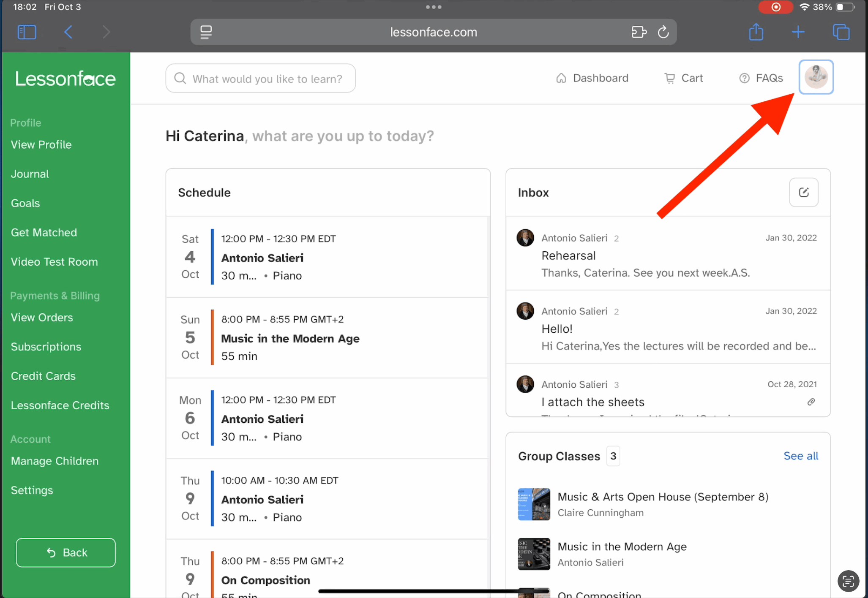Click the extensions icon in address bar
Image resolution: width=868 pixels, height=598 pixels.
click(x=639, y=32)
